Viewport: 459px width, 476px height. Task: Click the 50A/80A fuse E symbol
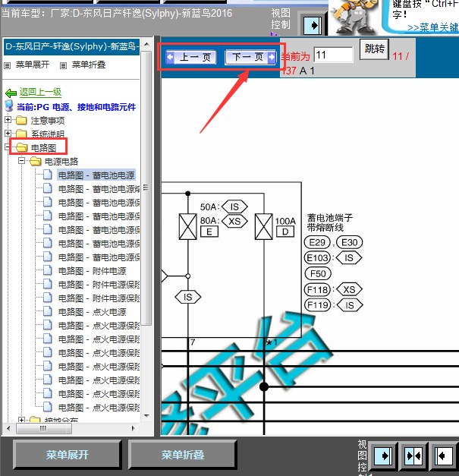(x=188, y=226)
